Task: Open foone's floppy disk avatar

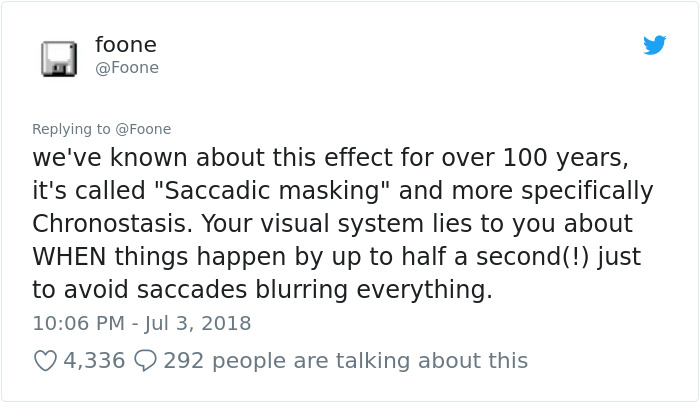Action: pos(59,58)
